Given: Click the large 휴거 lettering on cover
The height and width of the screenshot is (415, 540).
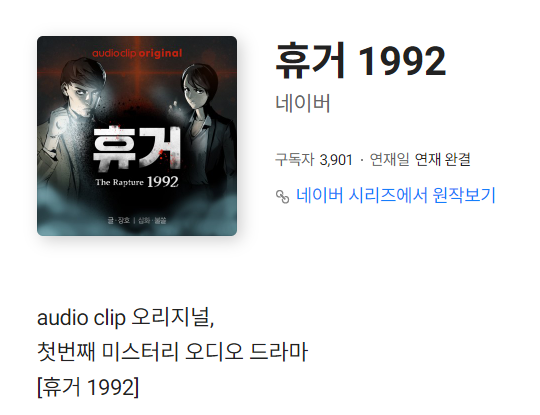Looking at the screenshot, I should (137, 148).
